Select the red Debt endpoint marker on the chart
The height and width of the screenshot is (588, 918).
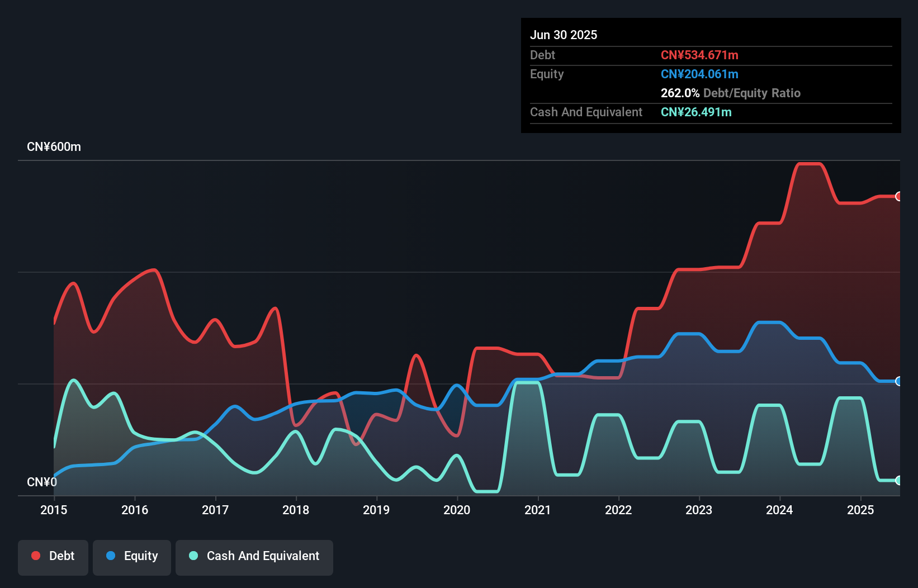898,196
